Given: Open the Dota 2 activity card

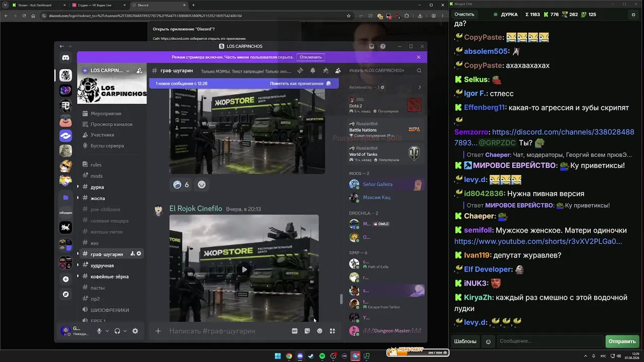Looking at the screenshot, I should click(385, 106).
